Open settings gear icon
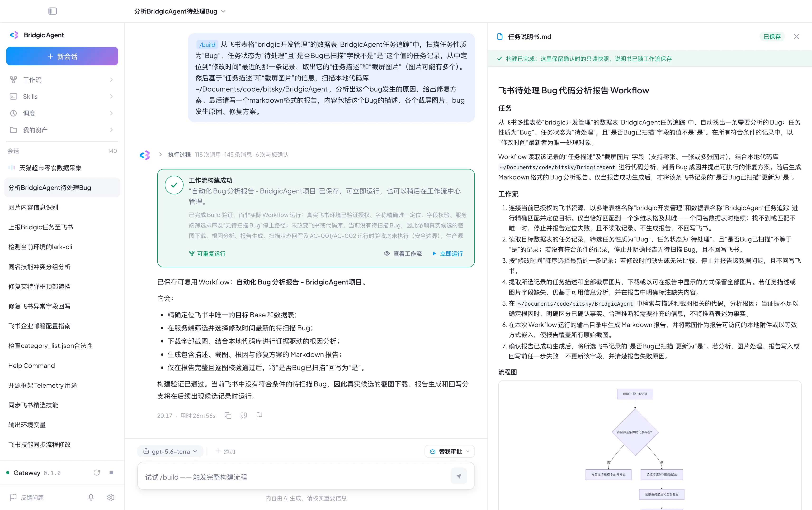 tap(111, 497)
